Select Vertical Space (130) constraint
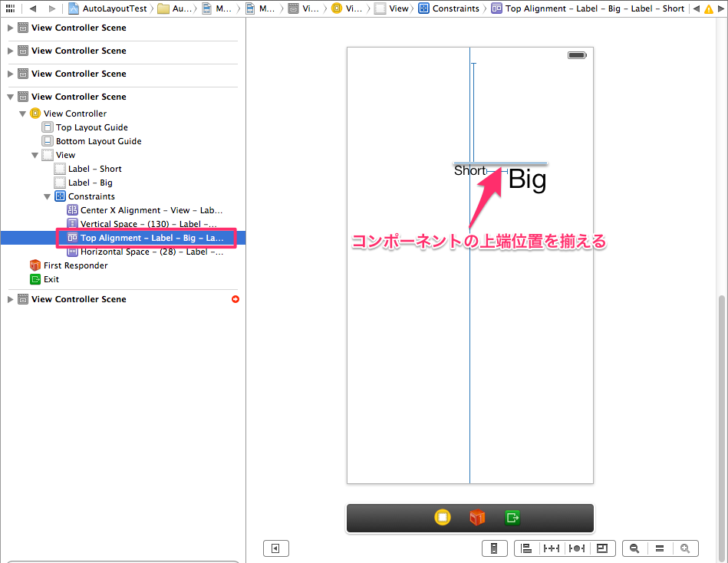Screen dimensions: 728x563 [x=149, y=224]
